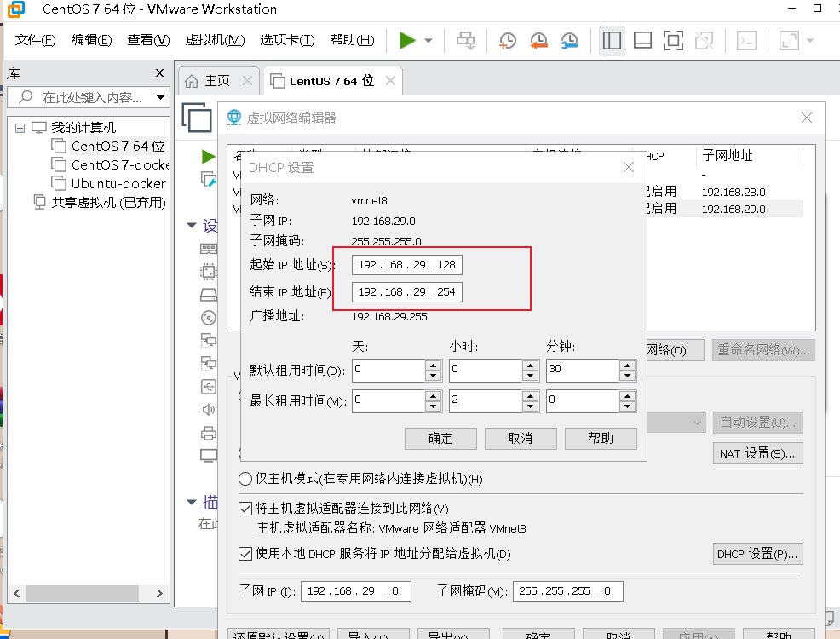840x639 pixels.
Task: Click the subnet mask input field
Action: click(x=568, y=591)
